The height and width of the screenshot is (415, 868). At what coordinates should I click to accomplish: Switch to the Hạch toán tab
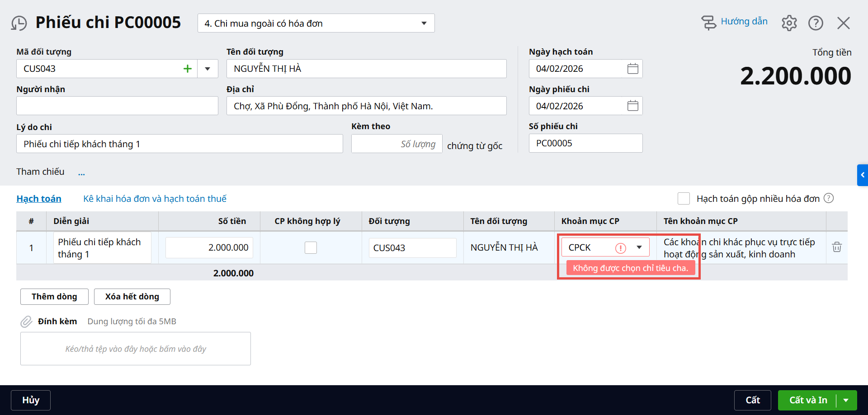(x=39, y=199)
